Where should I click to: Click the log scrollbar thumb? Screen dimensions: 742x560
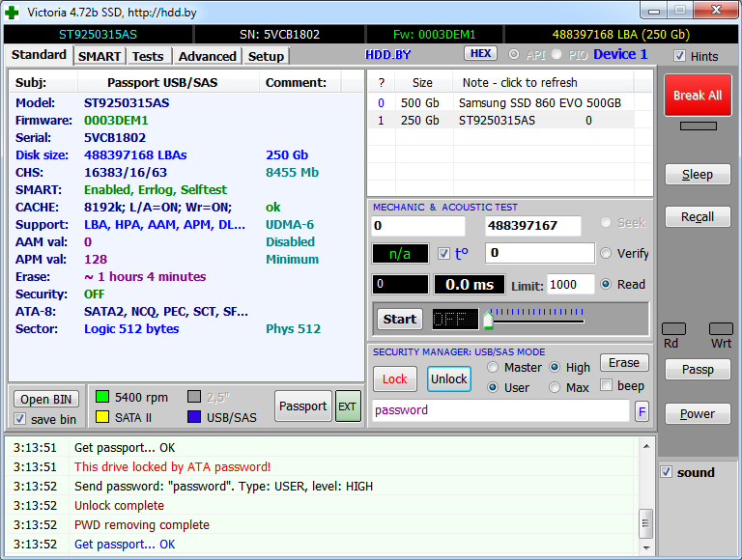(646, 523)
